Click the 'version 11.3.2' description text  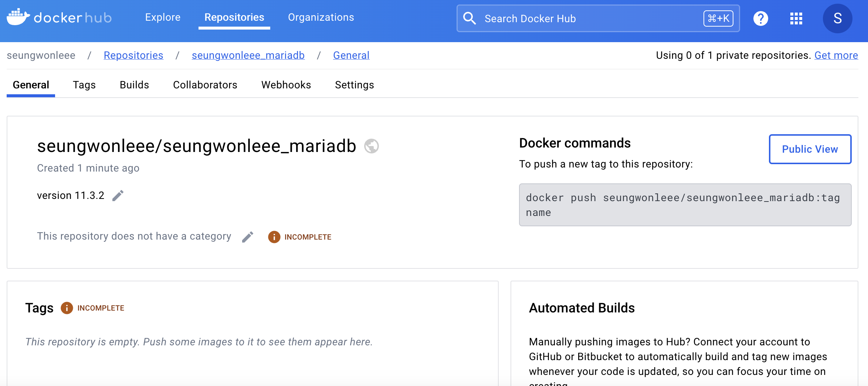pyautogui.click(x=71, y=196)
